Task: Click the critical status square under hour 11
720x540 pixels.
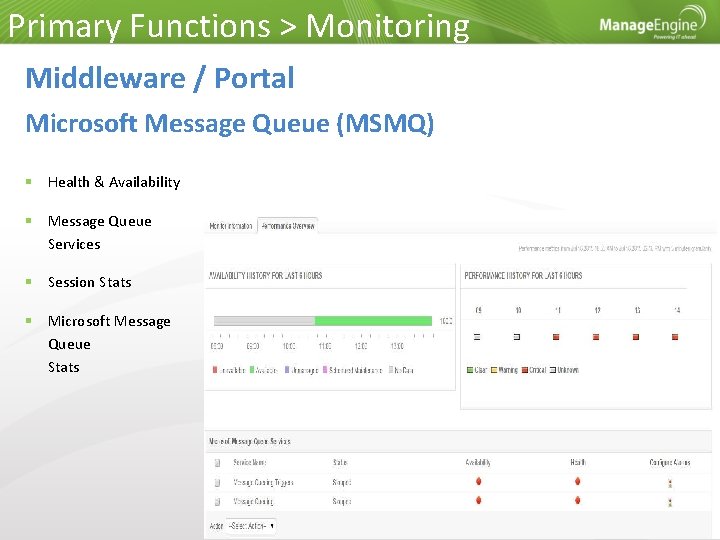Action: 556,337
